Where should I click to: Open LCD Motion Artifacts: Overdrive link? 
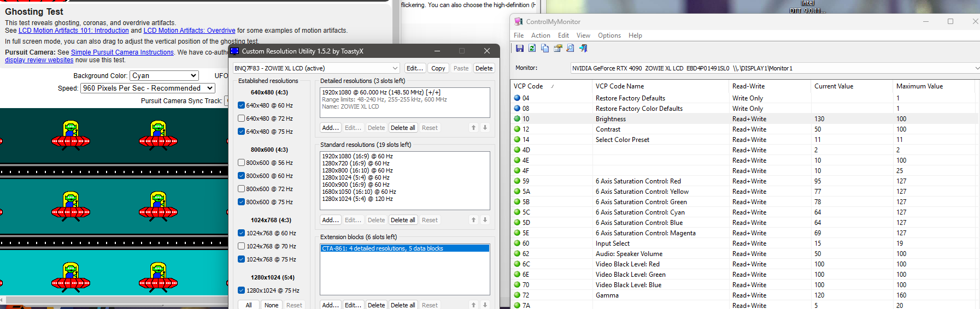click(x=189, y=31)
